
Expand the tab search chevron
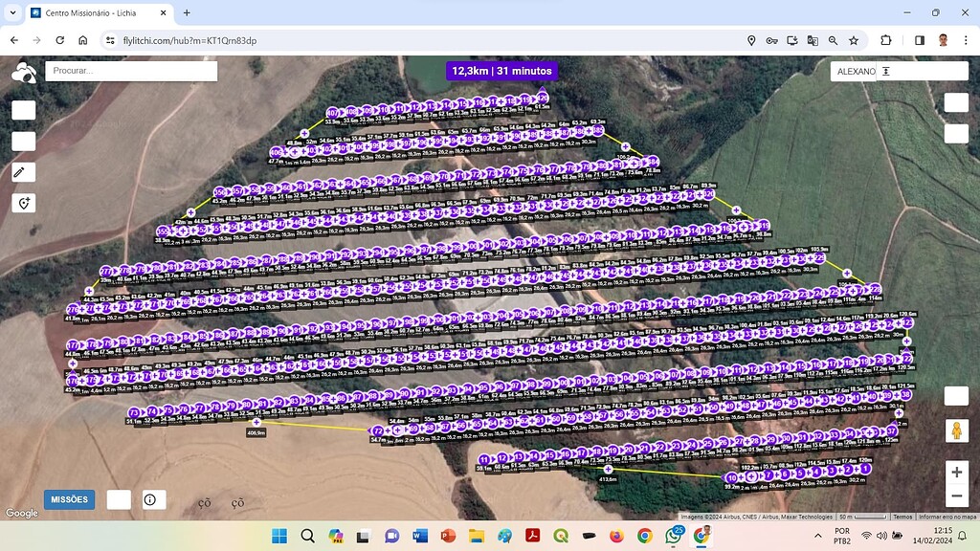pos(13,13)
